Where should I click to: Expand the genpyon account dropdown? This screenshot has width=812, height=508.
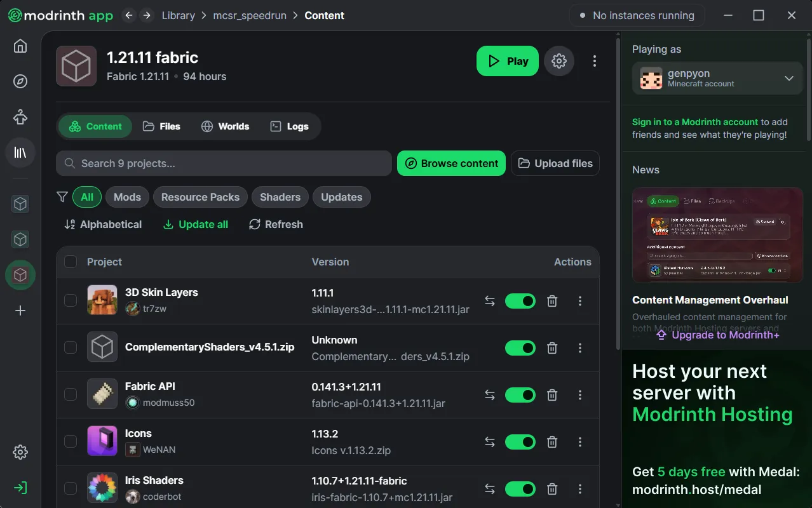(788, 78)
